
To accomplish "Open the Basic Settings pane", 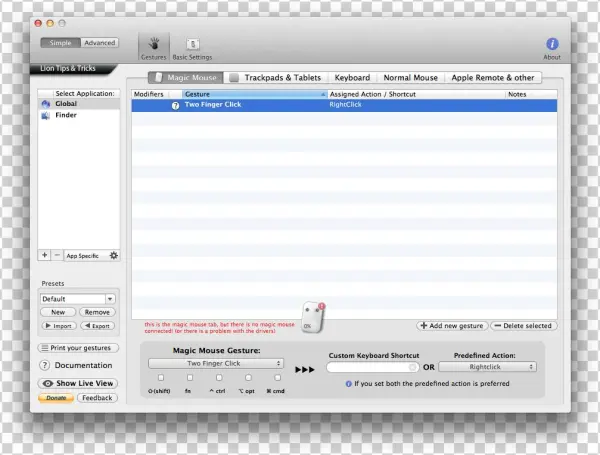I will pyautogui.click(x=192, y=46).
